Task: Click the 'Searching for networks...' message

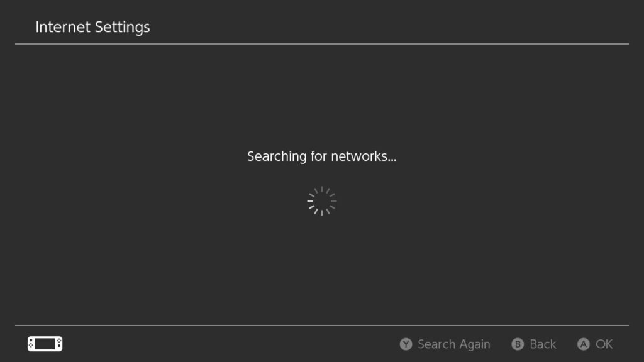Action: click(322, 156)
